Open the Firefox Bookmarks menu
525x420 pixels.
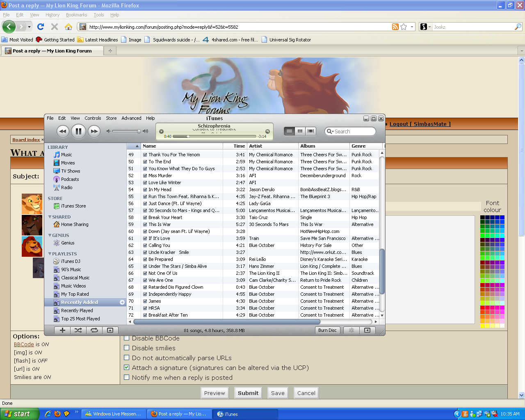[76, 15]
